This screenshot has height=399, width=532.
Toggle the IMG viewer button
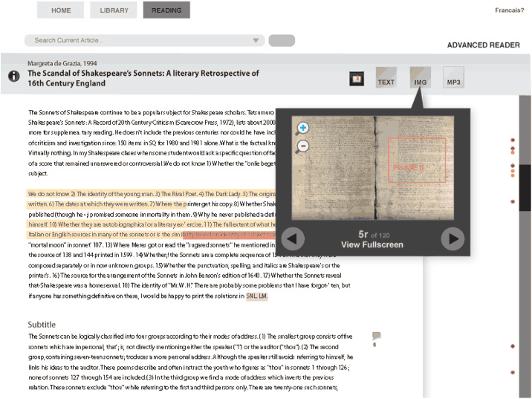(421, 78)
